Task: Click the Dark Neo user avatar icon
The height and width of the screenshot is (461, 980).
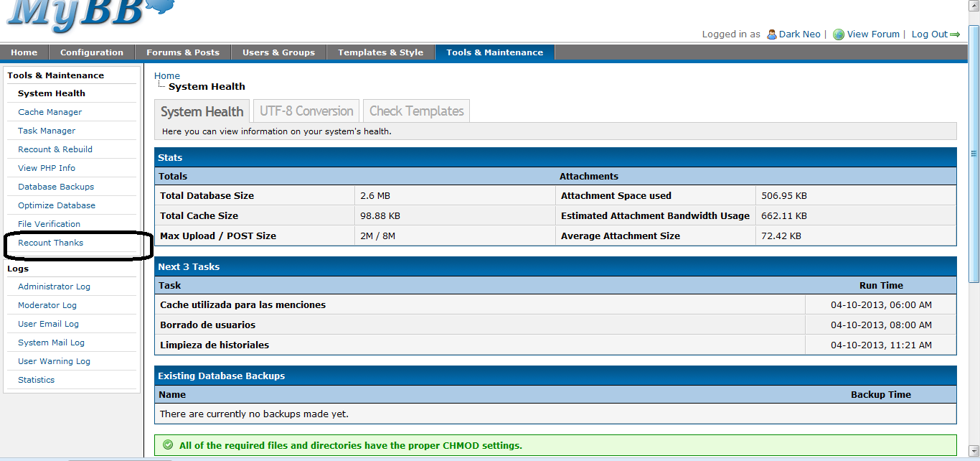Action: coord(772,34)
